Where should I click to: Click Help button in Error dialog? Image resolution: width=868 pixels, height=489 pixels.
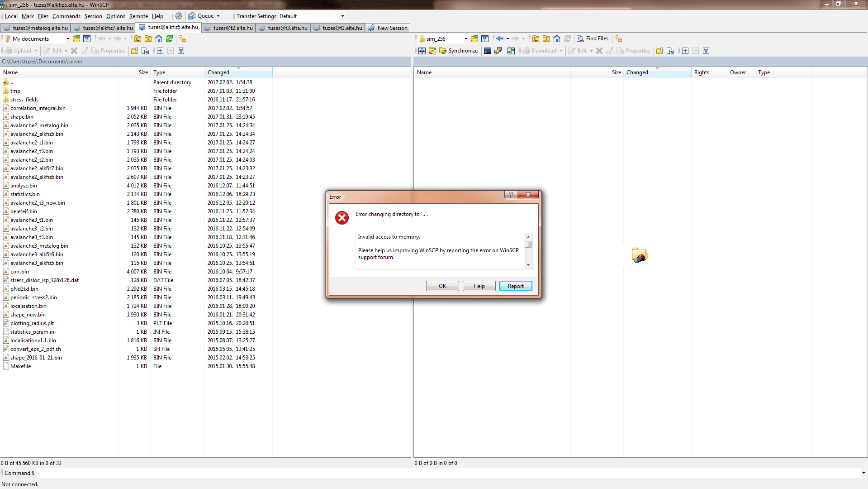[x=479, y=286]
